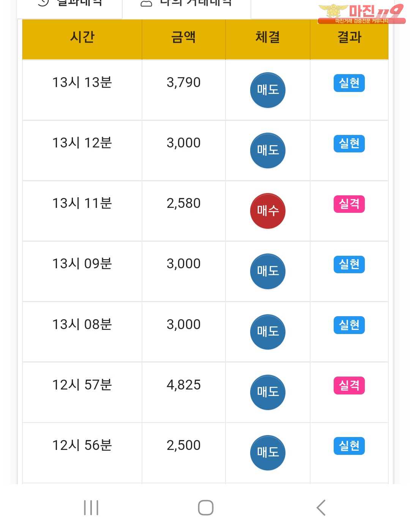Tap Android home button
This screenshot has width=410, height=532.
(x=206, y=508)
